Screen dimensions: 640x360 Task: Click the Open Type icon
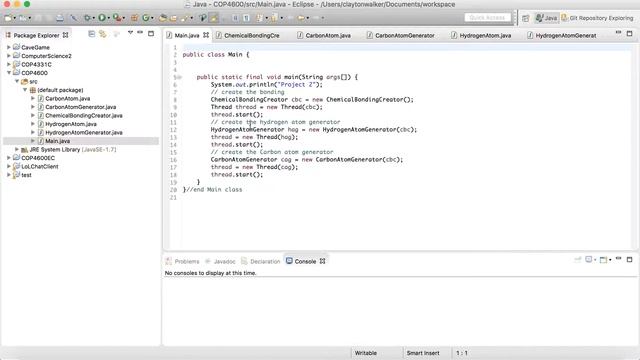(x=162, y=18)
